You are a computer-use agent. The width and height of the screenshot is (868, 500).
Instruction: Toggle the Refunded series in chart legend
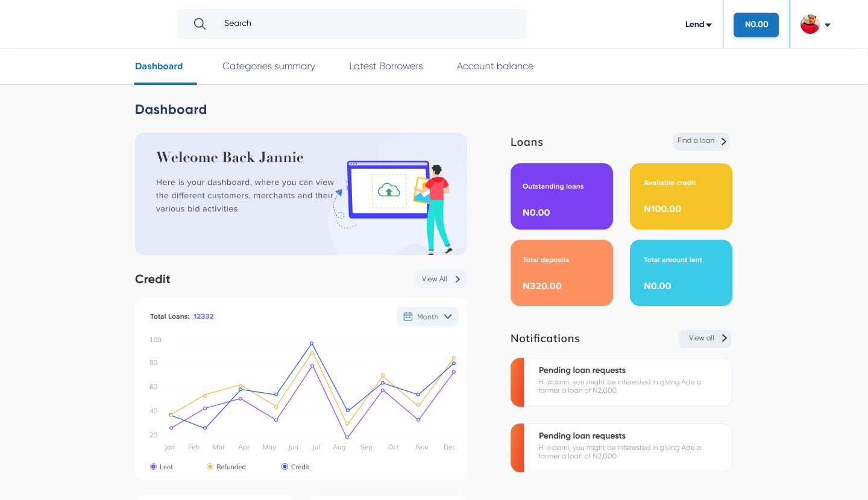210,467
